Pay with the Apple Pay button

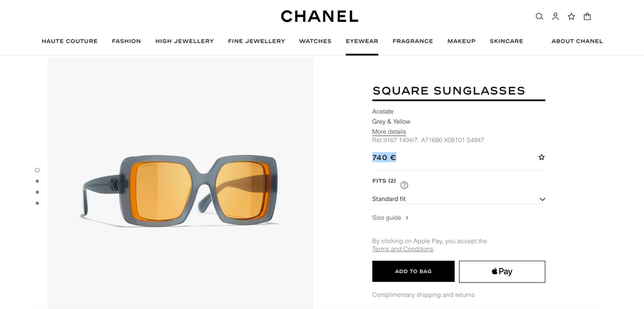502,271
